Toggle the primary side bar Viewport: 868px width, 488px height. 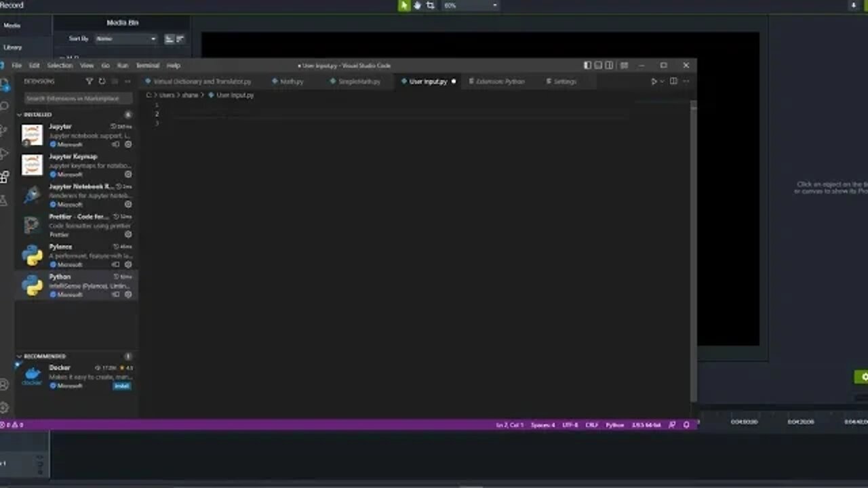[x=587, y=66]
